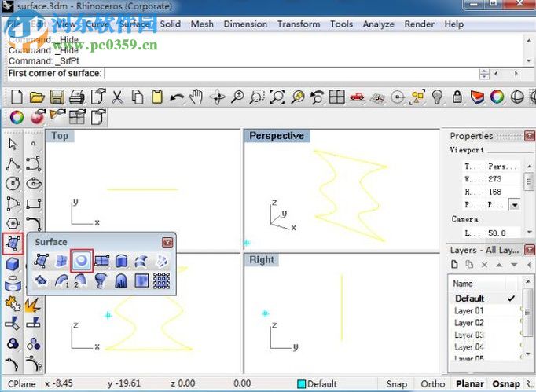Click Zoom dynamic magnifier icon
Screen dimensions: 536x392
237,97
